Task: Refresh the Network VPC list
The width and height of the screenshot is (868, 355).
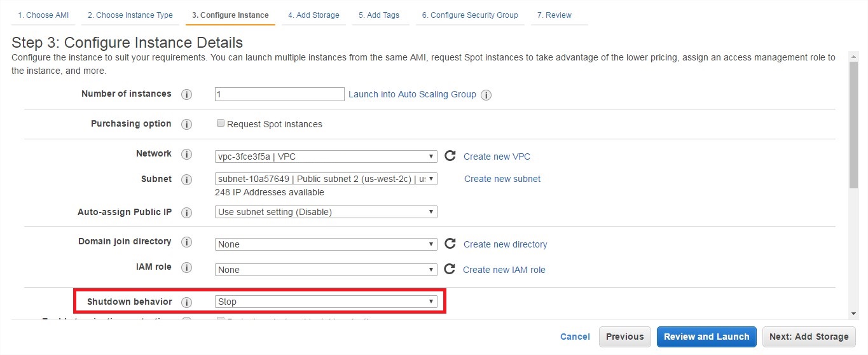Action: [x=450, y=155]
